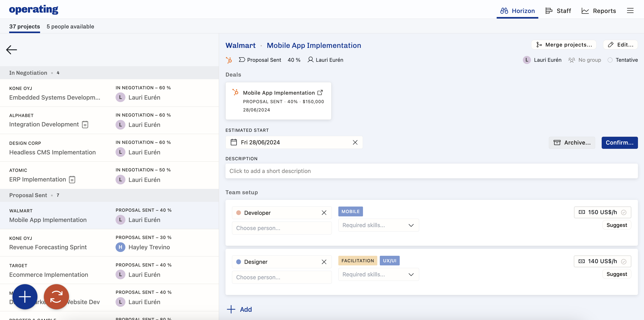
Task: Click the operating logo
Action: (x=34, y=9)
